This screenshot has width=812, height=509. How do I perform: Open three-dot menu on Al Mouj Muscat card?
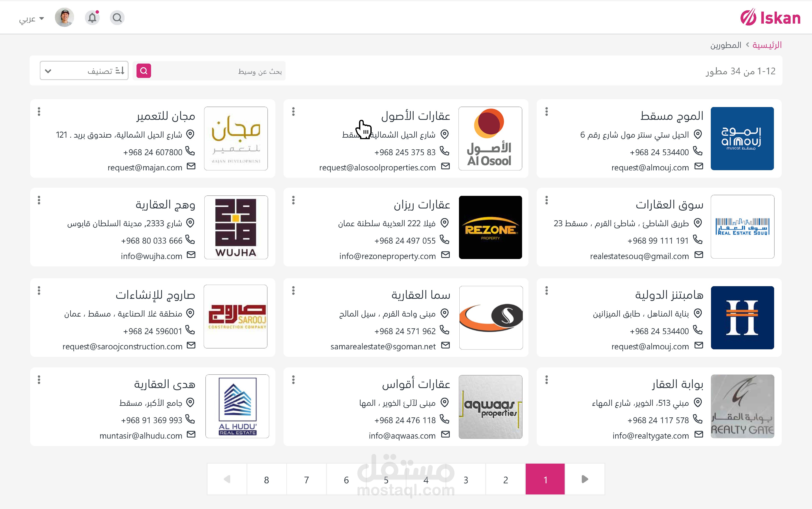click(546, 112)
